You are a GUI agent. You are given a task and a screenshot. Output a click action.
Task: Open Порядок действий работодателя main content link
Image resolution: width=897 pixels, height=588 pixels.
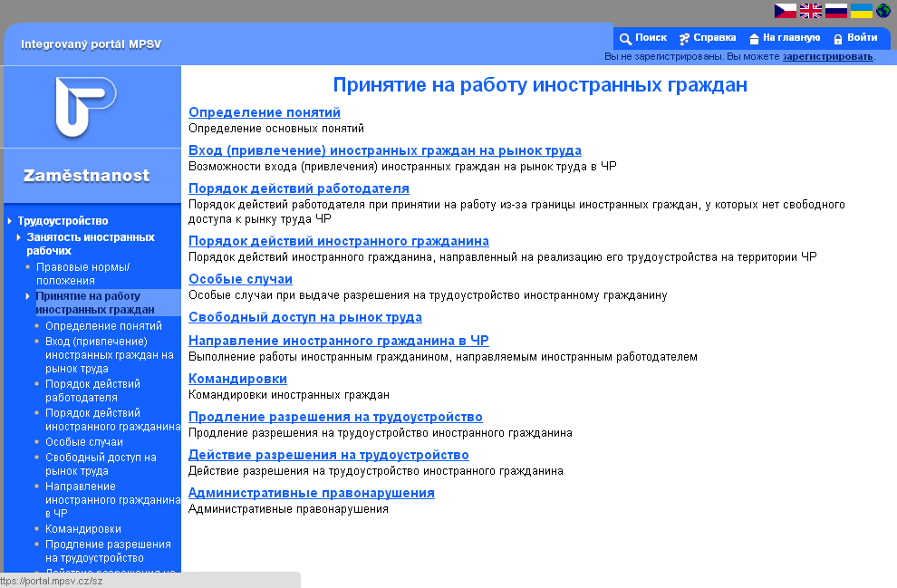click(x=298, y=188)
